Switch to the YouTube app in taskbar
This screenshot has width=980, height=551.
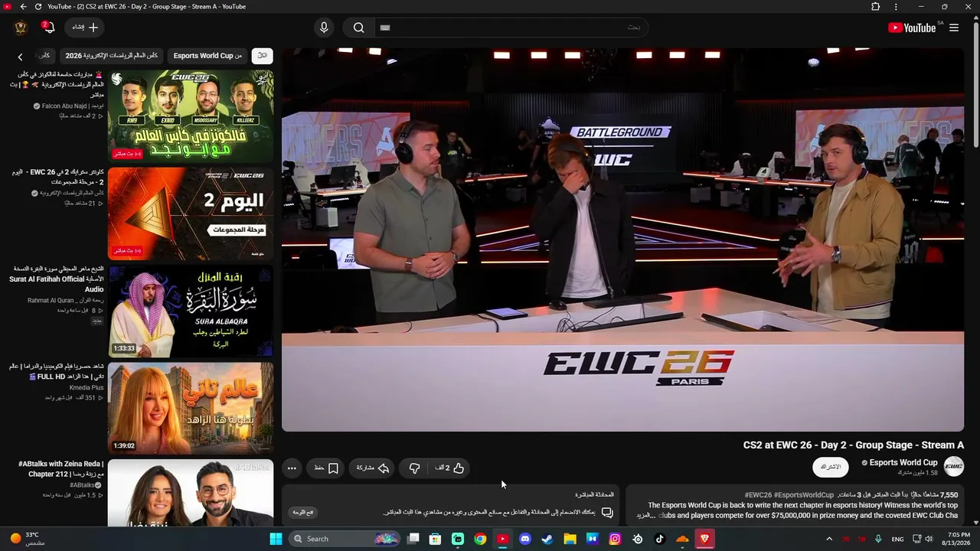coord(502,539)
